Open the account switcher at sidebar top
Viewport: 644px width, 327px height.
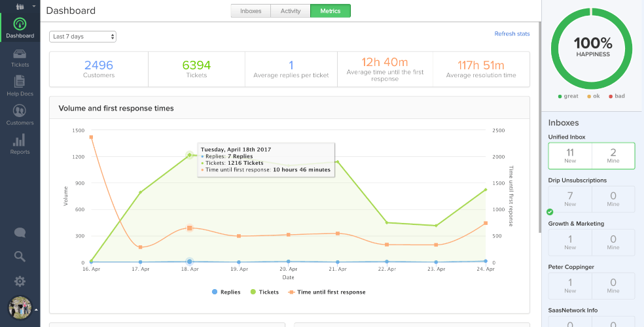[x=20, y=6]
